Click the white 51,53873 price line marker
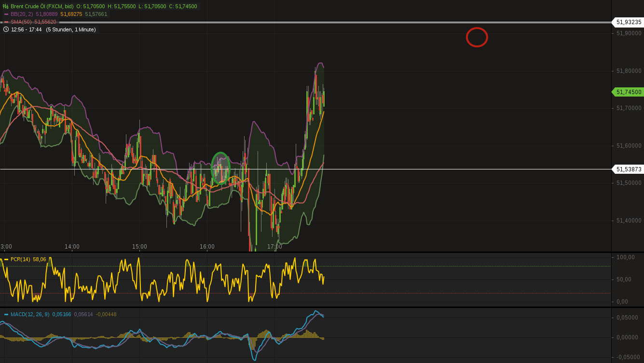This screenshot has height=363, width=644. point(628,169)
